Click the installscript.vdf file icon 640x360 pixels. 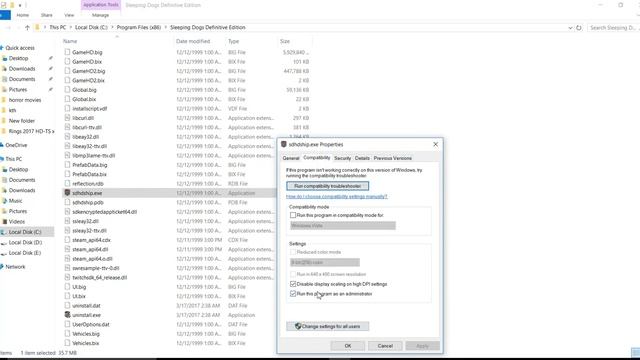(67, 109)
